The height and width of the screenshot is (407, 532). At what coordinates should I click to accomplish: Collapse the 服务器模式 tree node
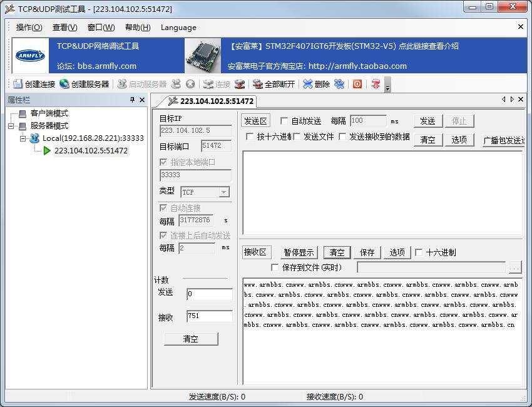coord(11,126)
